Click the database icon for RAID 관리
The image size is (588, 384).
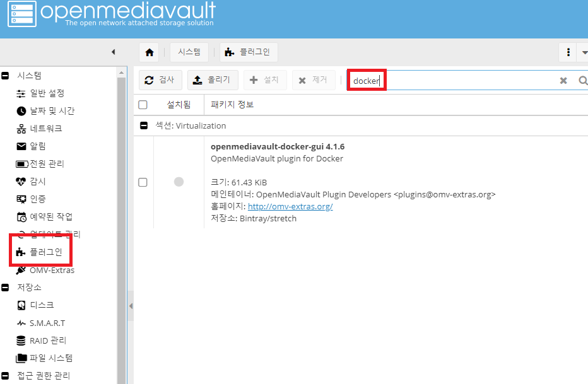pyautogui.click(x=21, y=340)
